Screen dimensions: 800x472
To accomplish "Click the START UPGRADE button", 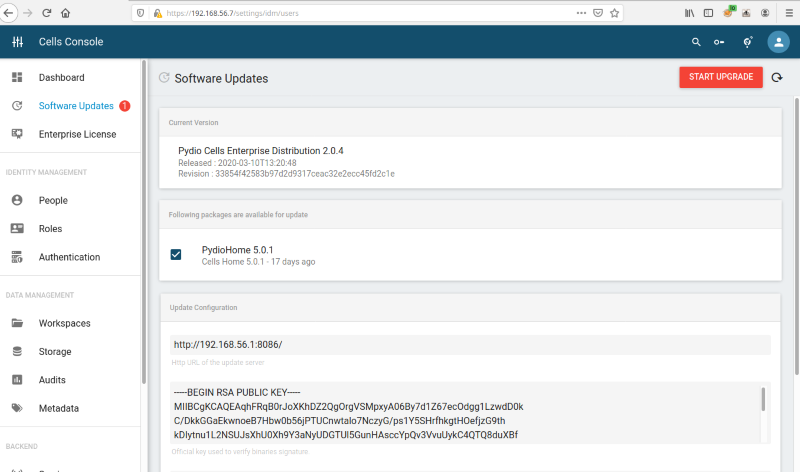I will 721,77.
